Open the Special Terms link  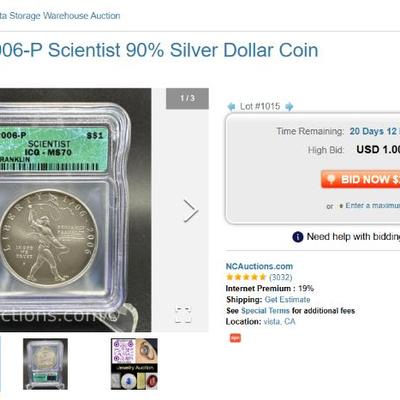coord(265,311)
